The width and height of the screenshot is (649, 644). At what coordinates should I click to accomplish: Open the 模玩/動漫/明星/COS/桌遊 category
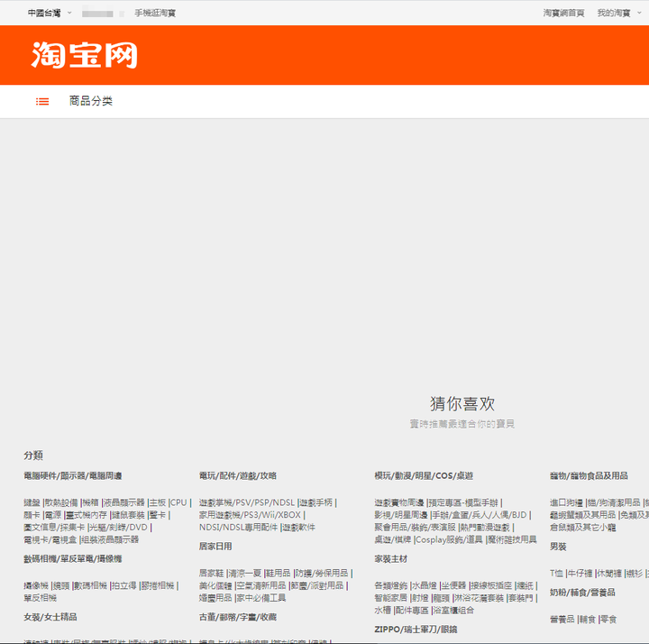[424, 476]
